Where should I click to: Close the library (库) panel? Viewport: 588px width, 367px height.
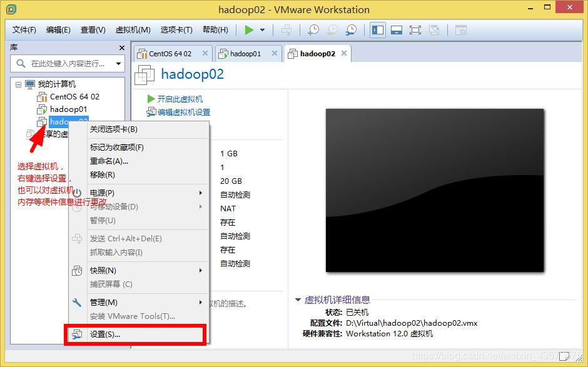pos(121,48)
